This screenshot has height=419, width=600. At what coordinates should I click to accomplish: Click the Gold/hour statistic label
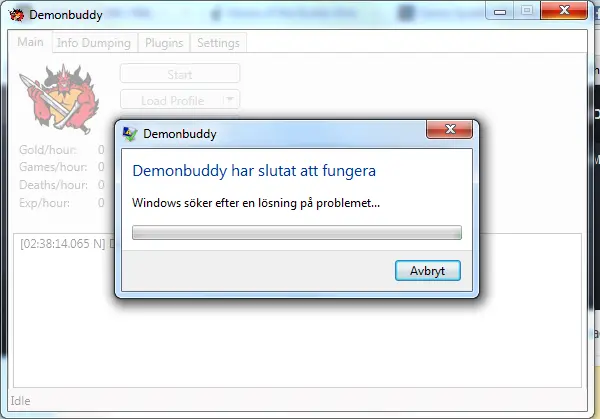coord(48,150)
